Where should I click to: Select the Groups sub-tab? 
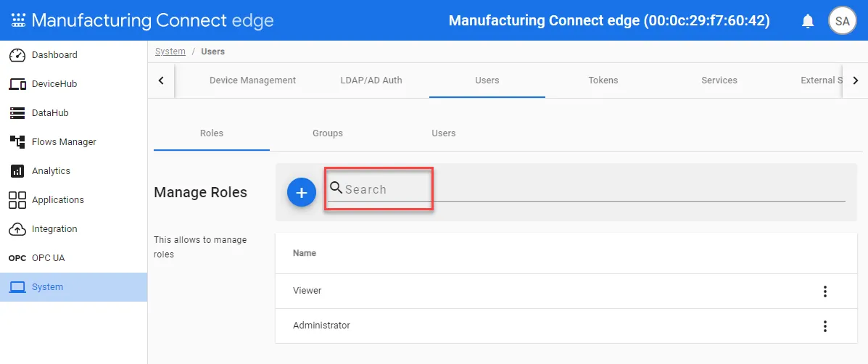328,133
